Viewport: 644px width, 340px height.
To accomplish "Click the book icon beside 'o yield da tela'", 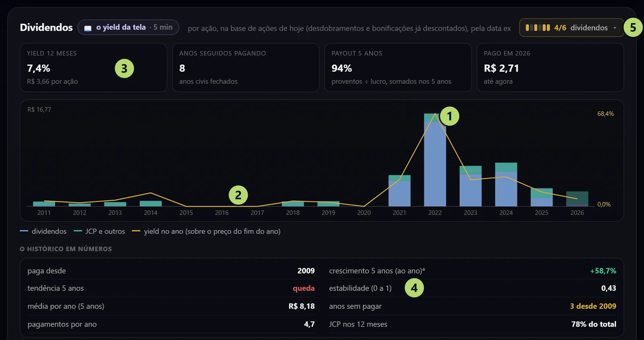I will [x=88, y=28].
